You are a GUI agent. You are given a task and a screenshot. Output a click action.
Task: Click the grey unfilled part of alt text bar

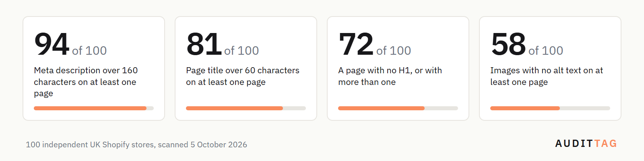click(585, 108)
